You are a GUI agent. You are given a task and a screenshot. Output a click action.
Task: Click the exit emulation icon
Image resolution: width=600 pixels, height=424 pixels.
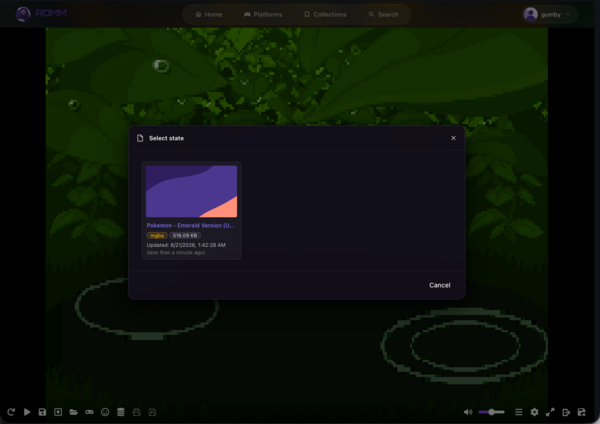pyautogui.click(x=566, y=412)
